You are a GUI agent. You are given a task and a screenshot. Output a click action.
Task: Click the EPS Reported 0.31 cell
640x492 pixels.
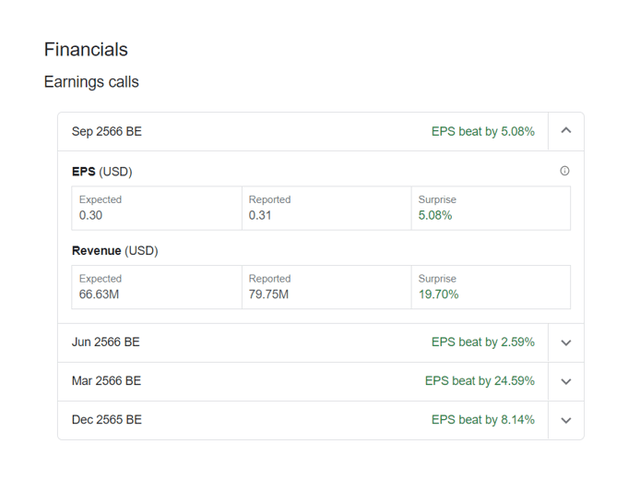click(x=327, y=208)
